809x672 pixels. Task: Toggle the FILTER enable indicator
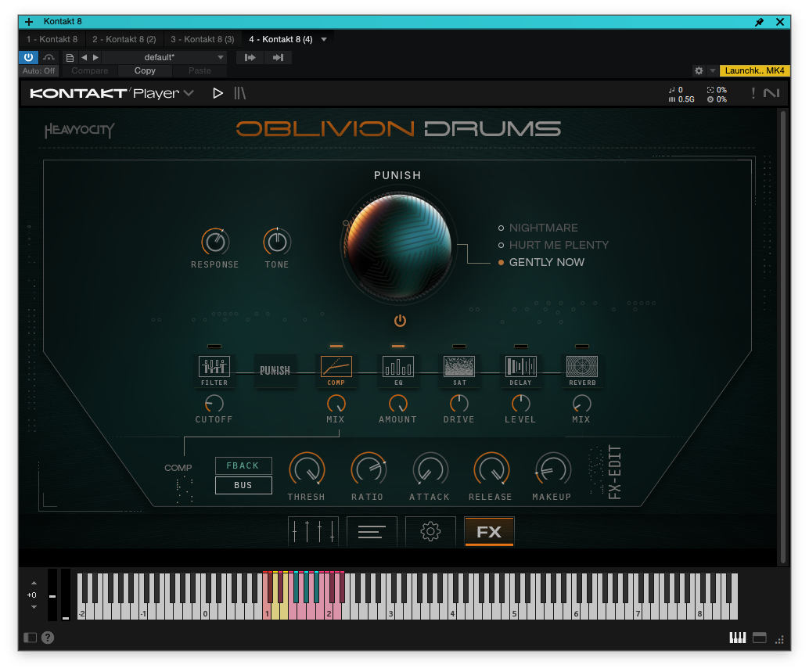[x=214, y=346]
